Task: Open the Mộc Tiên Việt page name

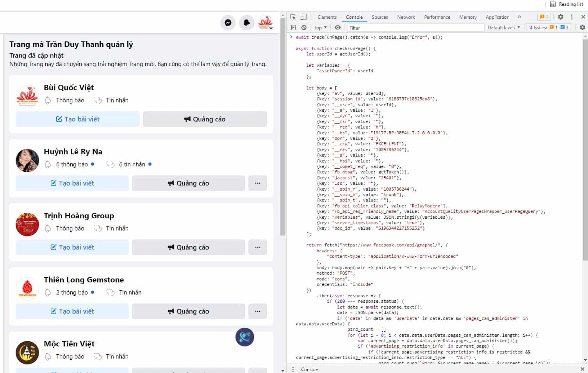Action: [x=69, y=344]
